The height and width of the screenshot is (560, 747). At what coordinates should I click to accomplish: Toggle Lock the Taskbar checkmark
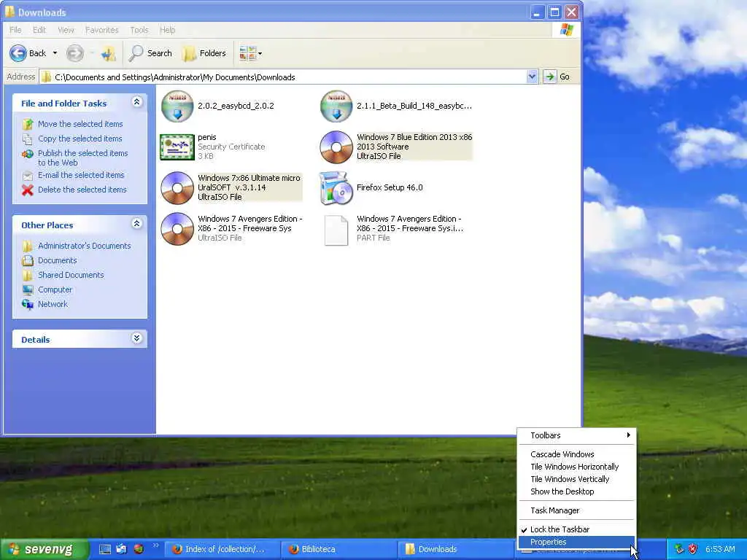point(576,529)
